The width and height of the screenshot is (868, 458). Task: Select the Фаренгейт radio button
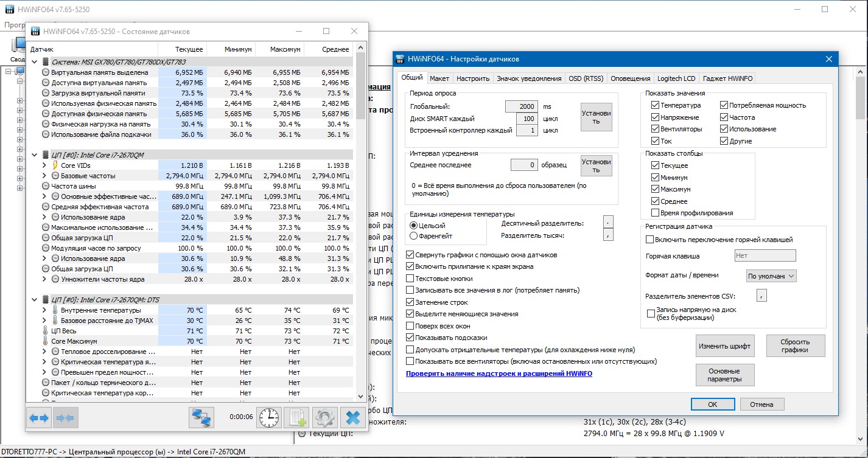[x=414, y=236]
